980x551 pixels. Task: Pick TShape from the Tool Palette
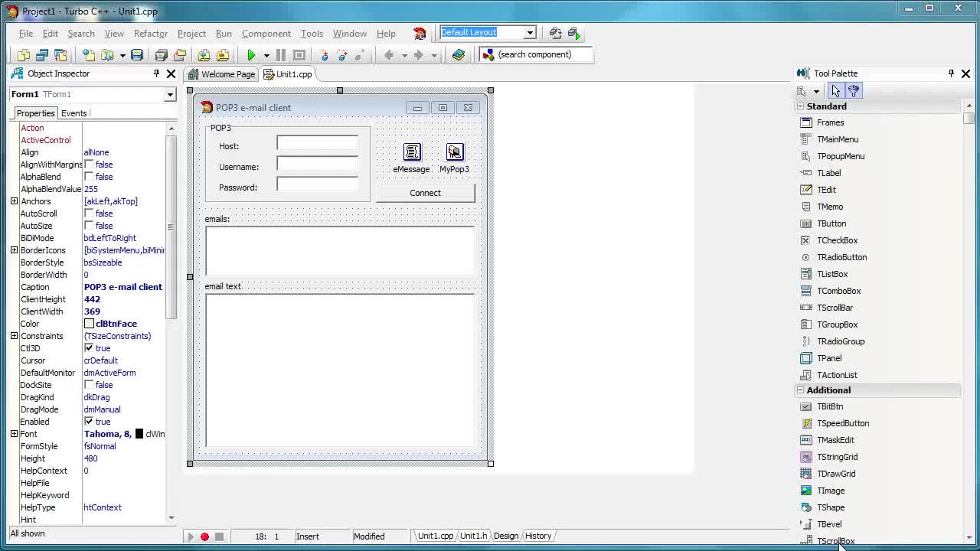822,507
